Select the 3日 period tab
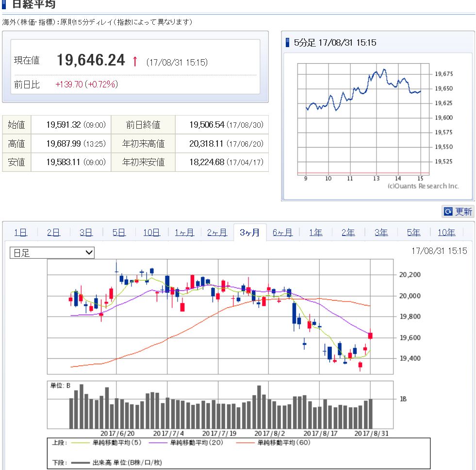Viewport: 476px width, 470px height. click(x=86, y=233)
